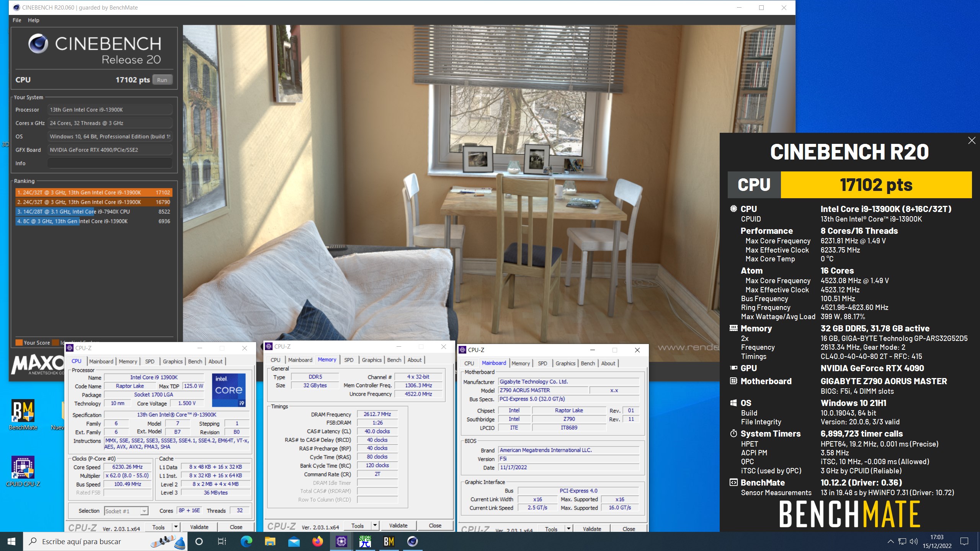Viewport: 980px width, 551px height.
Task: Click Close button in leftmost CPU-Z window
Action: pos(236,527)
